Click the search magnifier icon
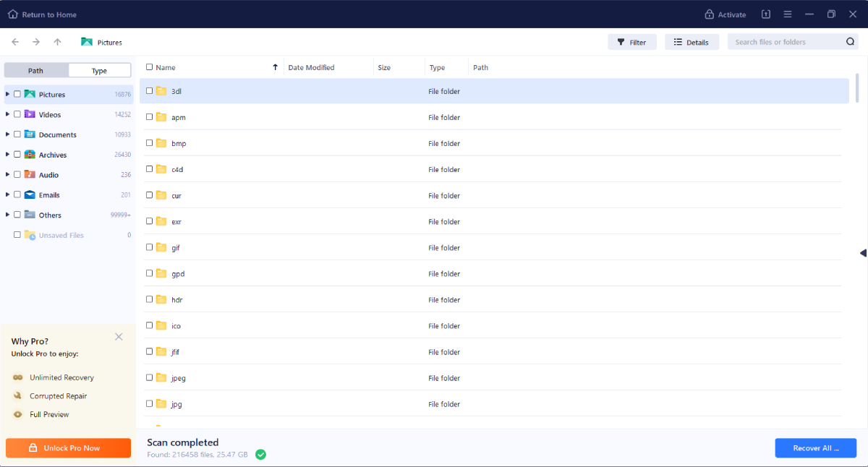 pyautogui.click(x=851, y=42)
